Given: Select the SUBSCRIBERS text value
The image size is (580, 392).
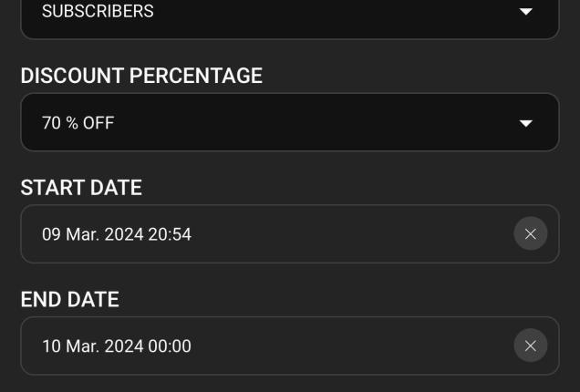Looking at the screenshot, I should pos(98,12).
